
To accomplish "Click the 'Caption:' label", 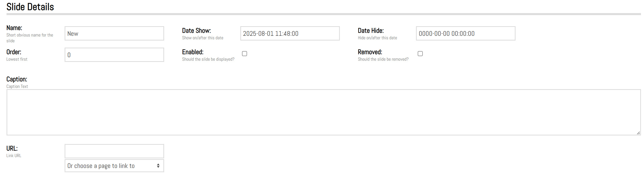I will click(17, 79).
